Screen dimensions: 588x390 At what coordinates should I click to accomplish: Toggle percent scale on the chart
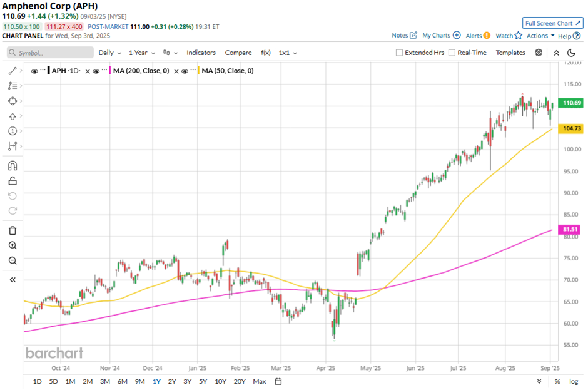(x=557, y=381)
